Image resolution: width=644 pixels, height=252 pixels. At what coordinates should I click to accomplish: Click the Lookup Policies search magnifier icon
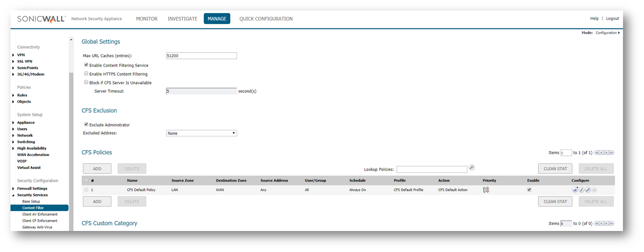tap(471, 167)
